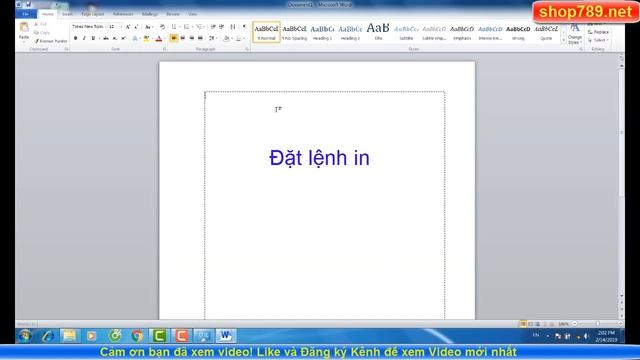
Task: Click the Clear Formatting icon
Action: pos(162,27)
